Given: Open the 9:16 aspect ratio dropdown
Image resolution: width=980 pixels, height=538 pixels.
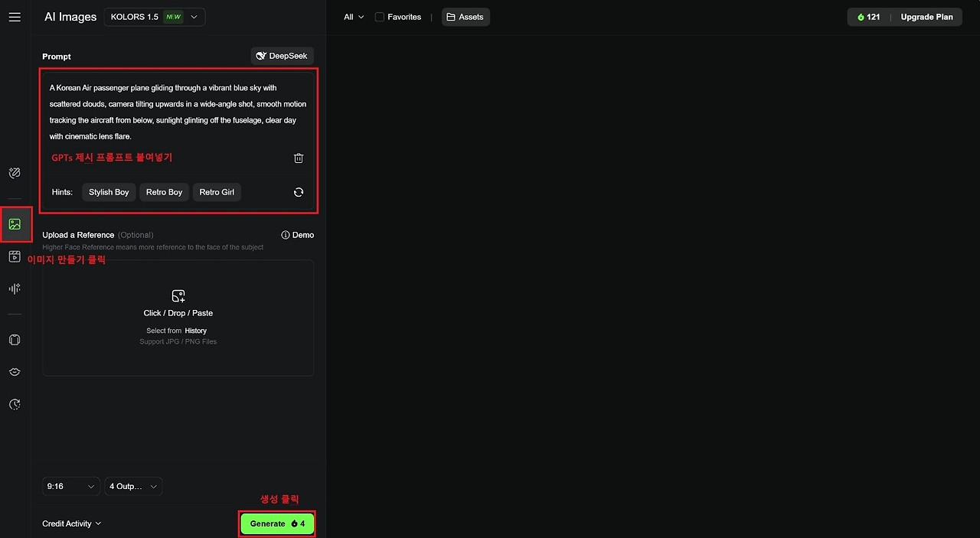Looking at the screenshot, I should [71, 486].
